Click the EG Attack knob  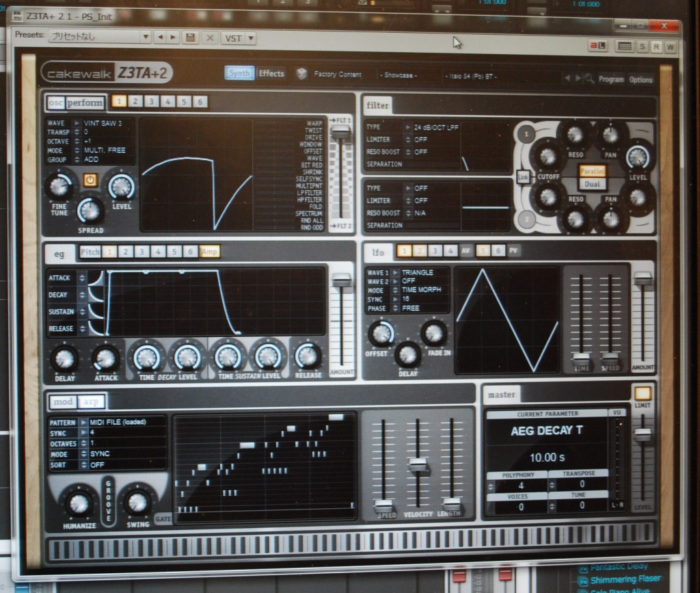pyautogui.click(x=106, y=358)
